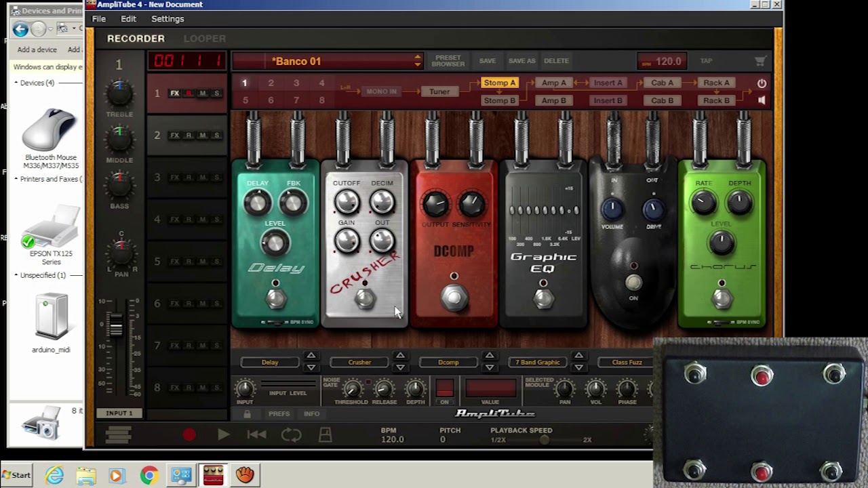Click the SAVE AS button
The width and height of the screenshot is (868, 488).
[x=522, y=61]
